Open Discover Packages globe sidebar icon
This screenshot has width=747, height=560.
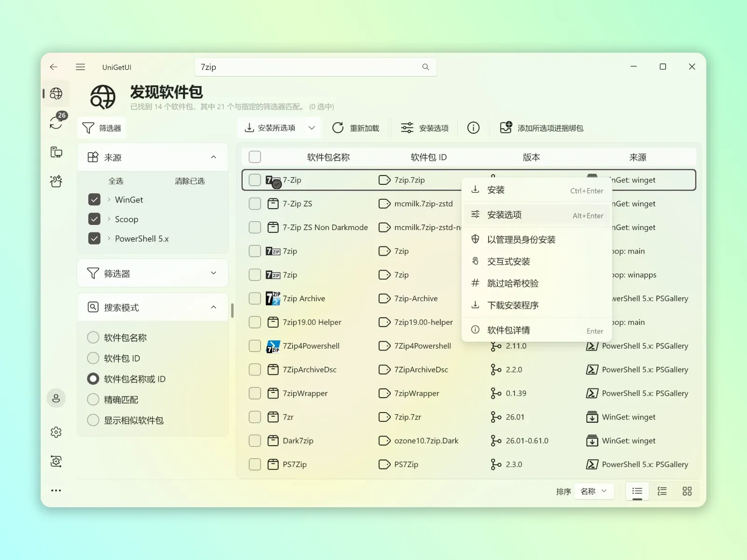tap(56, 94)
